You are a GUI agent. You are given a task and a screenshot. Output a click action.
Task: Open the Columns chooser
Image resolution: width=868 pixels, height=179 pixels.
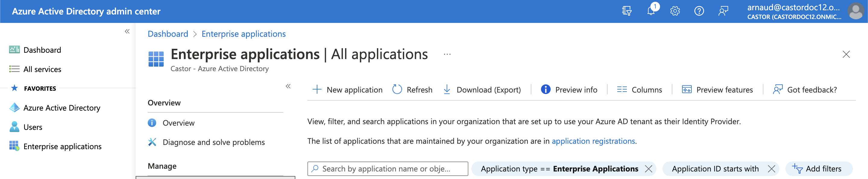point(639,90)
